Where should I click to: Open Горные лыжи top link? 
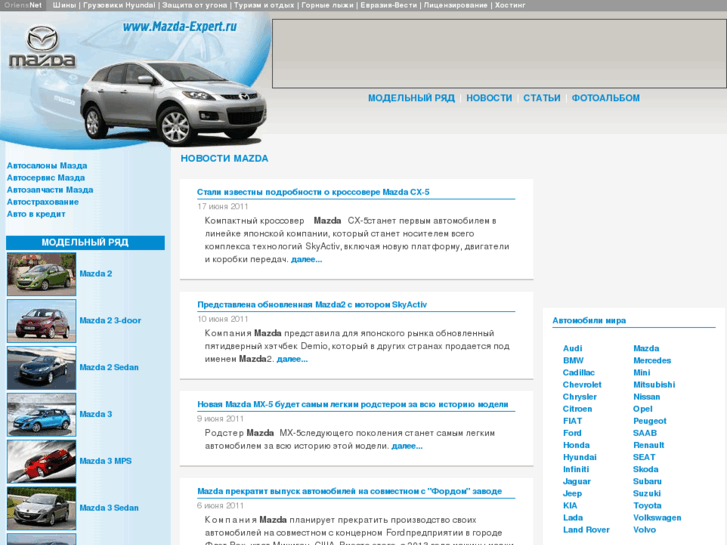click(327, 5)
